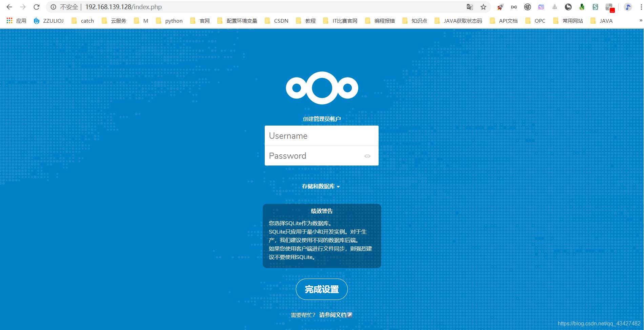This screenshot has width=644, height=330.
Task: Click the extension icon with red badge
Action: coord(610,7)
